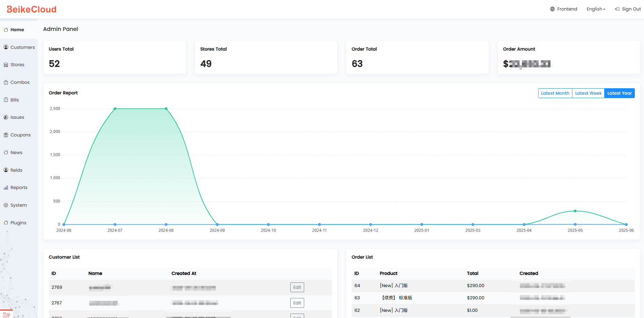Click the BeikeCloud logo

click(x=32, y=10)
